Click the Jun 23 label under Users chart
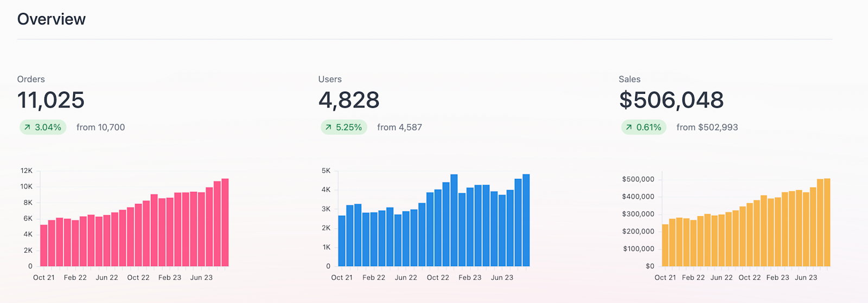Image resolution: width=868 pixels, height=303 pixels. (x=502, y=278)
